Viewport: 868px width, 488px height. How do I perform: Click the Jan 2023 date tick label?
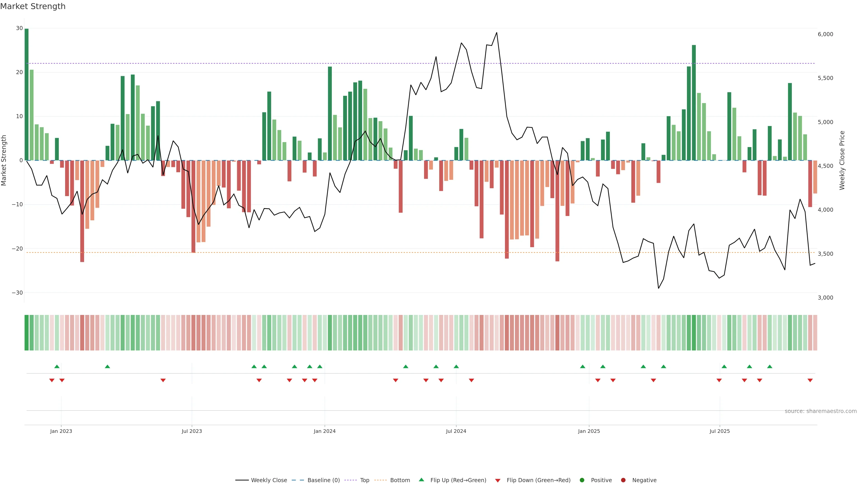(x=61, y=431)
